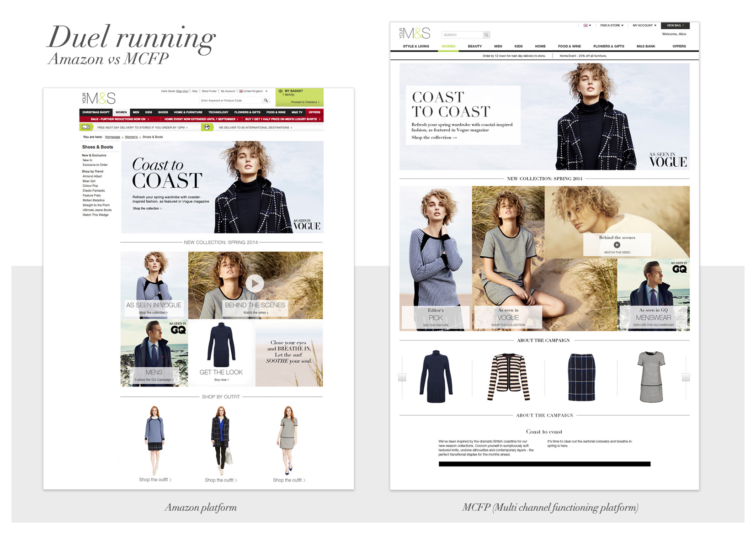The height and width of the screenshot is (534, 756).
Task: Click As seen in GQ Menswear tile
Action: tap(654, 295)
